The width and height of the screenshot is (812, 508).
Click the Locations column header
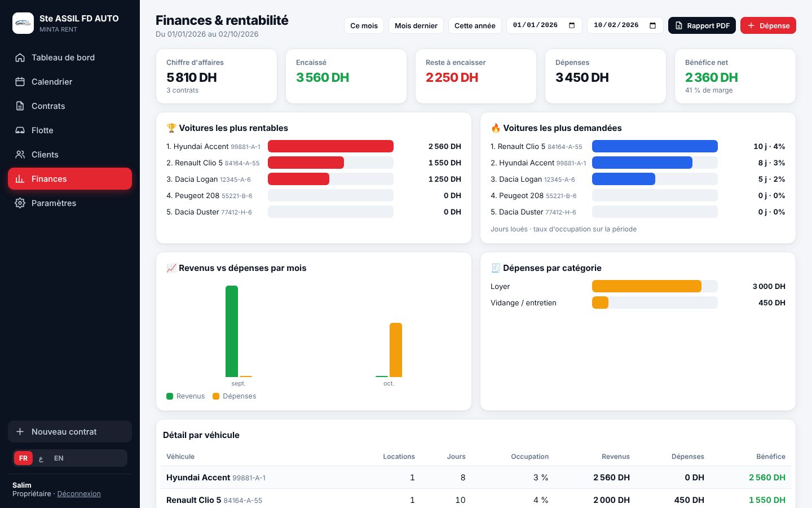pos(399,457)
